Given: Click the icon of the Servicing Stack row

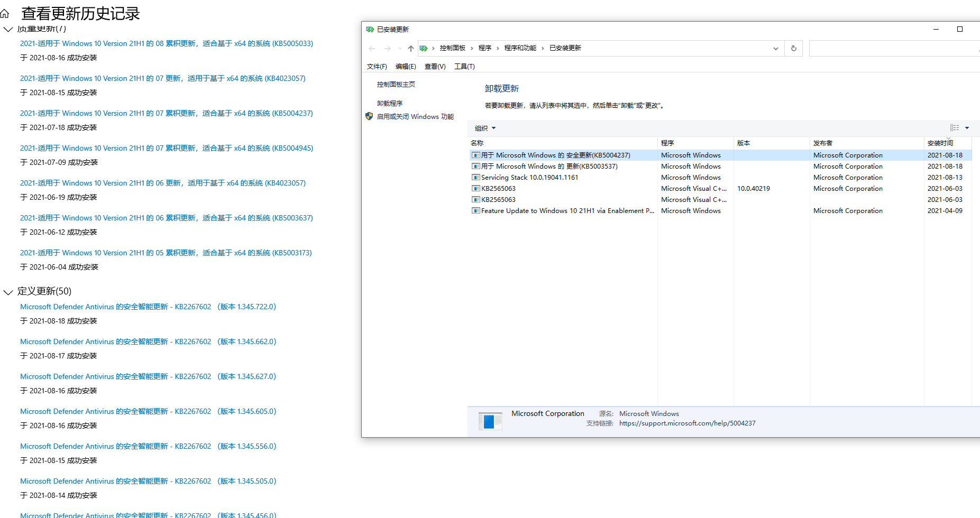Looking at the screenshot, I should pyautogui.click(x=476, y=178).
